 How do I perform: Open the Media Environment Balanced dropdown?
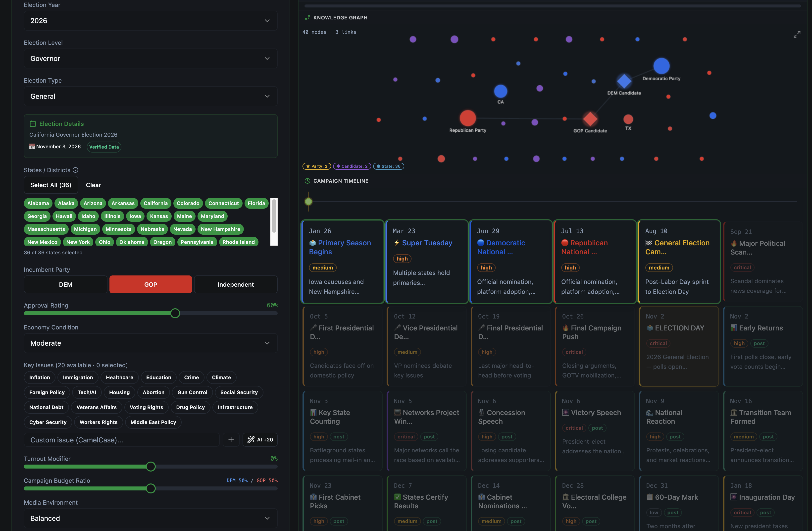pyautogui.click(x=151, y=518)
